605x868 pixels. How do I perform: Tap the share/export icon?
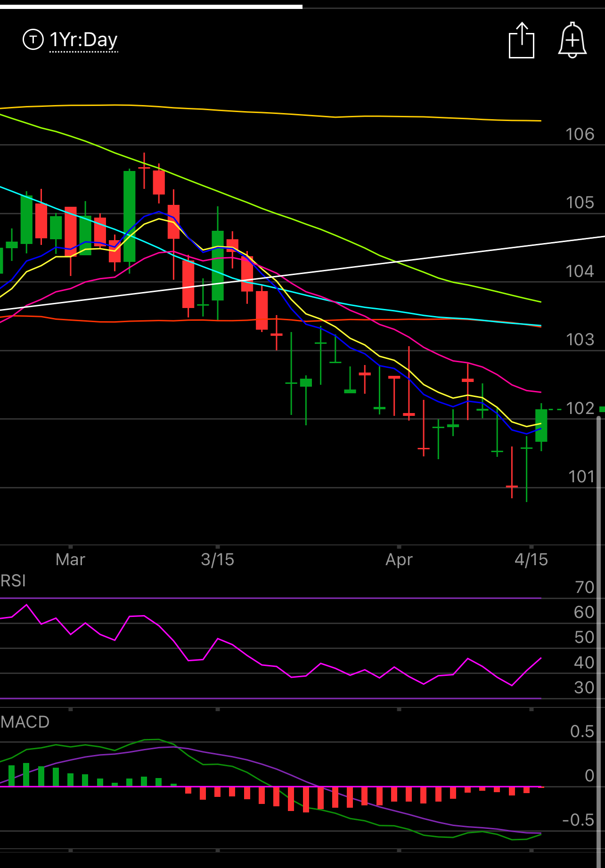[522, 41]
